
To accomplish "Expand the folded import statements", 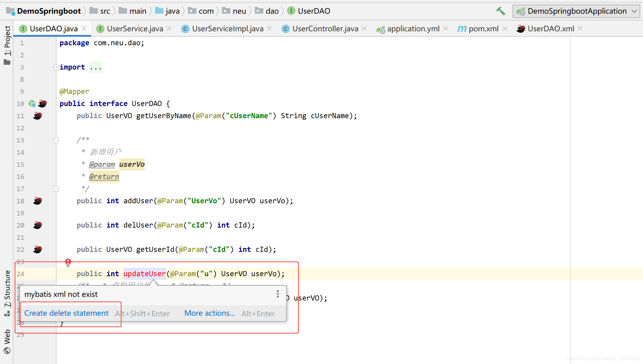I will [56, 67].
